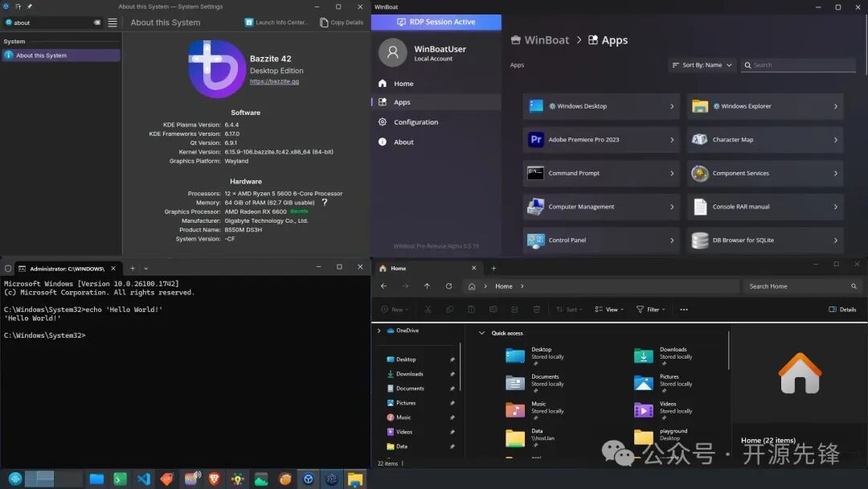Image resolution: width=868 pixels, height=489 pixels.
Task: Open VS Code from the taskbar
Action: click(x=143, y=479)
